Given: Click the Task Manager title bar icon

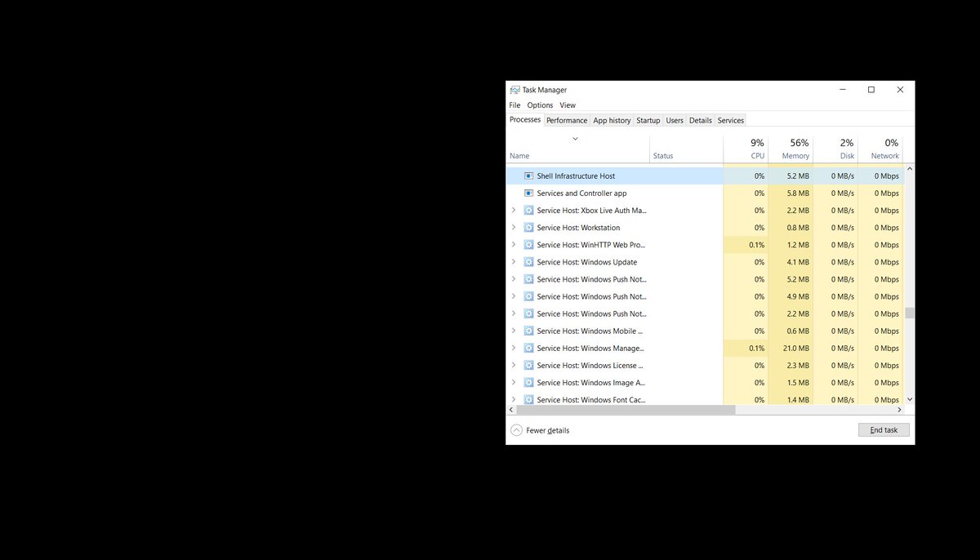Looking at the screenshot, I should [x=515, y=90].
